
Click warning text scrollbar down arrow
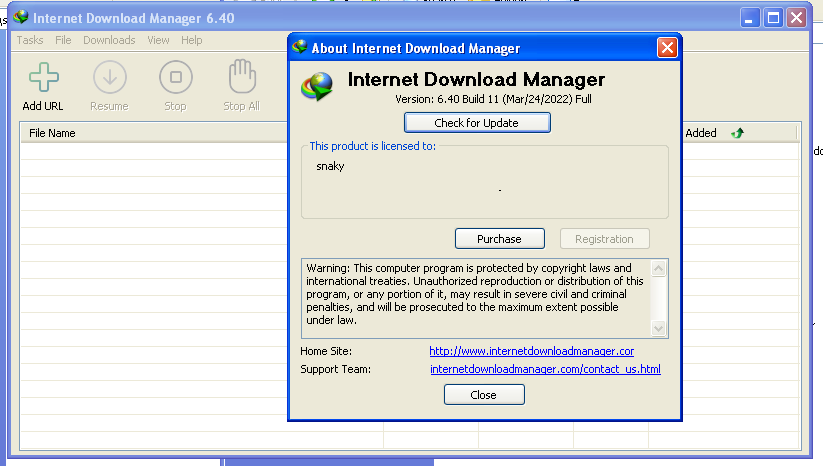658,329
